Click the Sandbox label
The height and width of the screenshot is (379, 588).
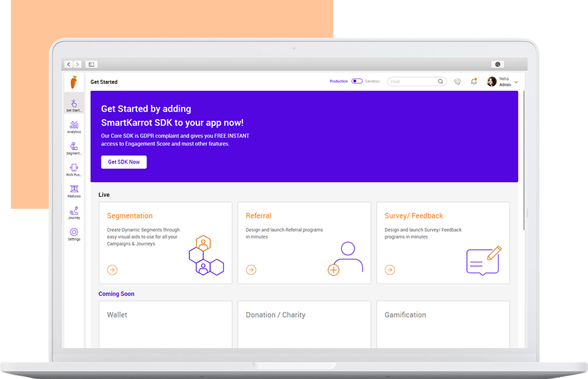point(372,81)
